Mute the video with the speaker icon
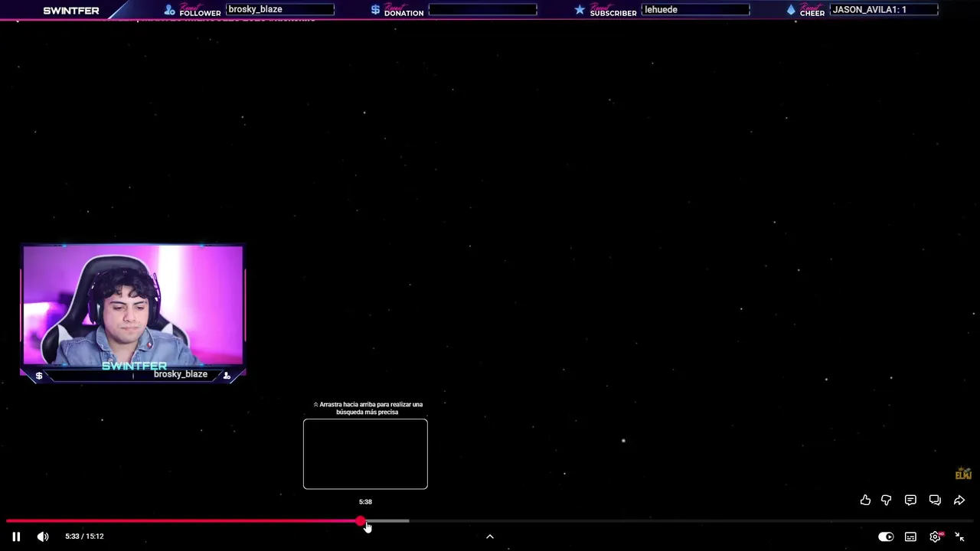980x551 pixels. pyautogui.click(x=43, y=536)
